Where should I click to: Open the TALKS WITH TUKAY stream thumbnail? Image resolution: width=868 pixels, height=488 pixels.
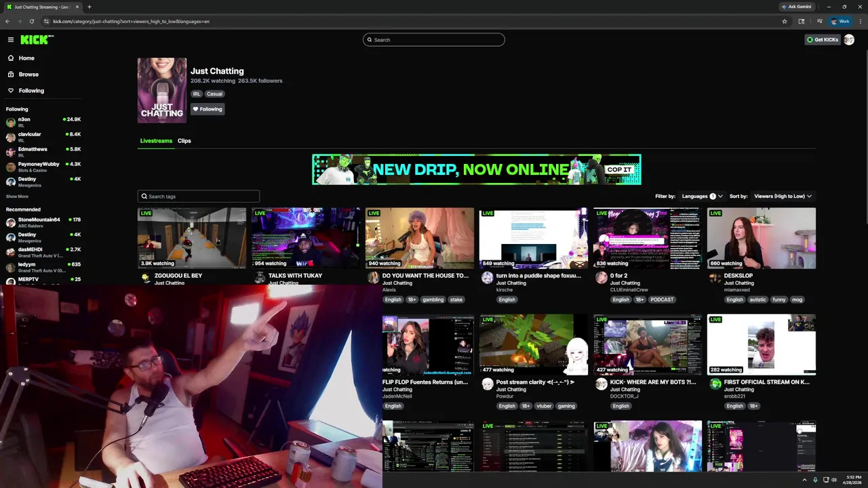coord(306,238)
